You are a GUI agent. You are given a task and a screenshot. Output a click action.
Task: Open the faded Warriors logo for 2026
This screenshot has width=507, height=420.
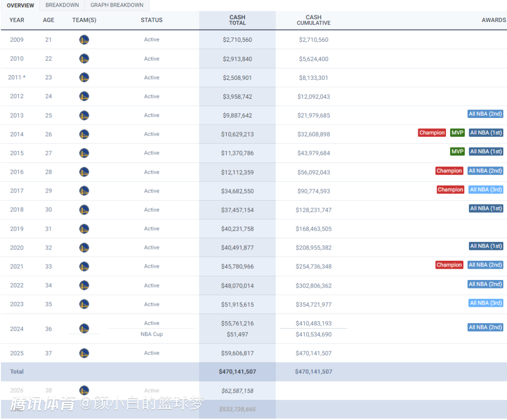pos(84,390)
